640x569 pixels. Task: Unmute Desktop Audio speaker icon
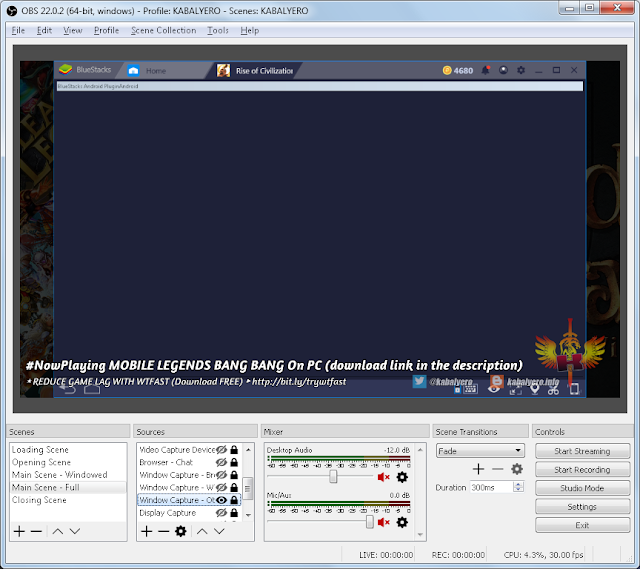point(383,477)
